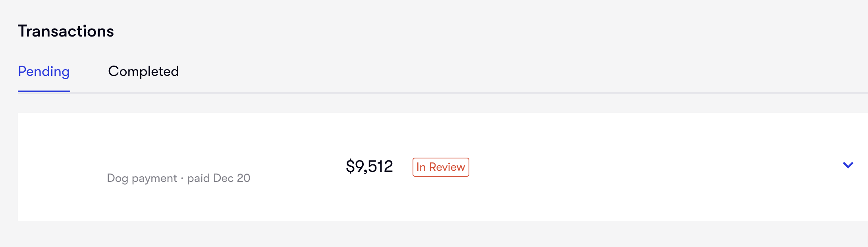Return to pending transactions view

[x=44, y=71]
